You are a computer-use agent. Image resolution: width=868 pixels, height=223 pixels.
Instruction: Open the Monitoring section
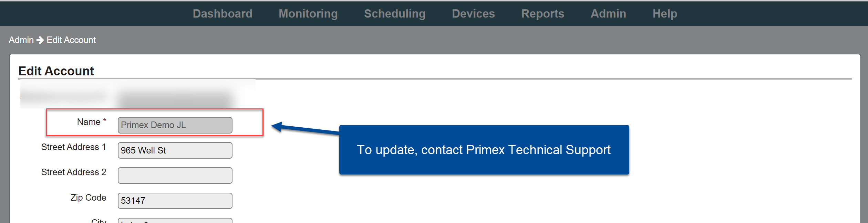pos(308,13)
